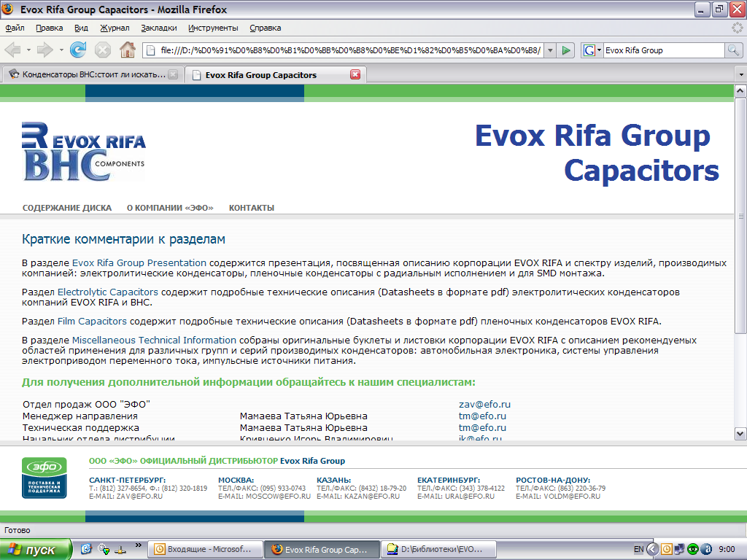Click the third quick launch icon before the chevron
Image resolution: width=747 pixels, height=560 pixels.
click(120, 549)
